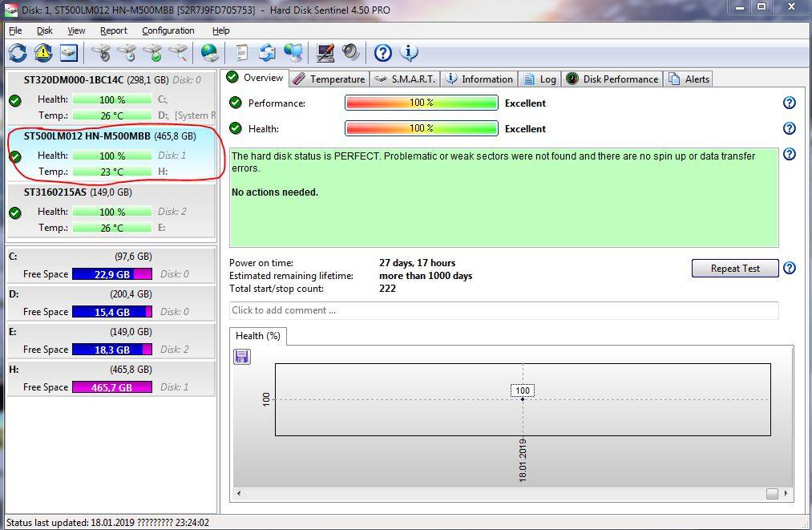
Task: Click the help icon beside Repeat Test
Action: (790, 268)
